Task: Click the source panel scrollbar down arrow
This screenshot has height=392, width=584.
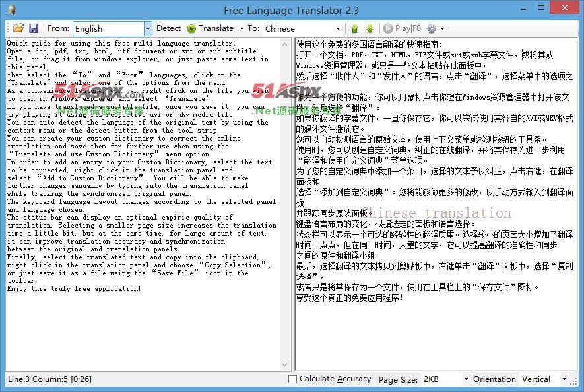Action: pos(285,365)
